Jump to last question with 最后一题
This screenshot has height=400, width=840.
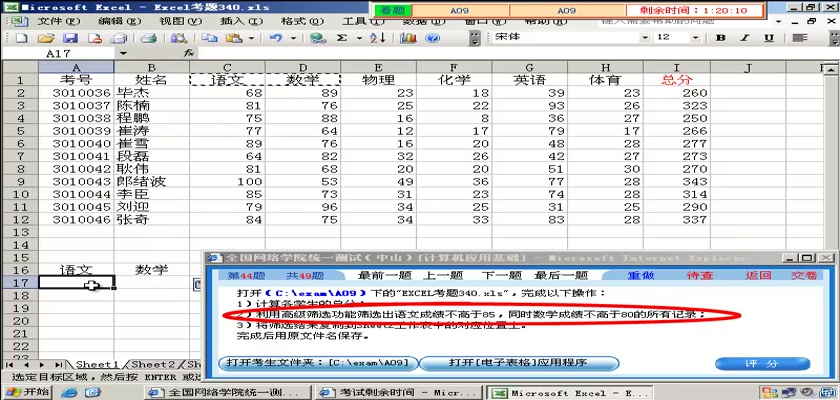click(561, 276)
